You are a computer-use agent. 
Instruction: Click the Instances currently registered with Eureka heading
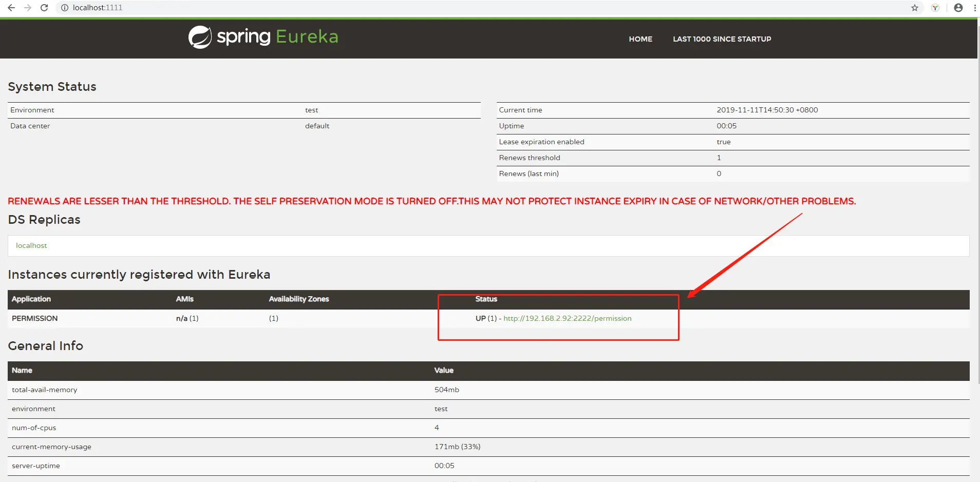[139, 275]
